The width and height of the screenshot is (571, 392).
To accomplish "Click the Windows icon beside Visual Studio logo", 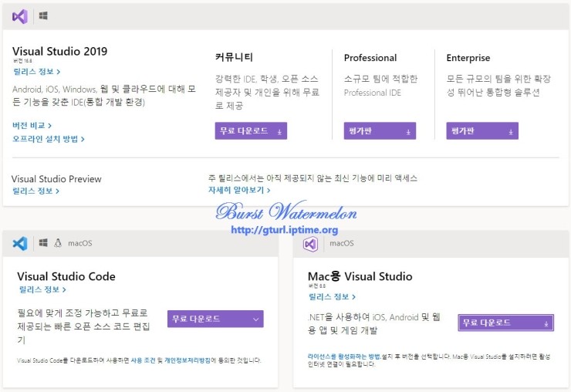I will [43, 16].
